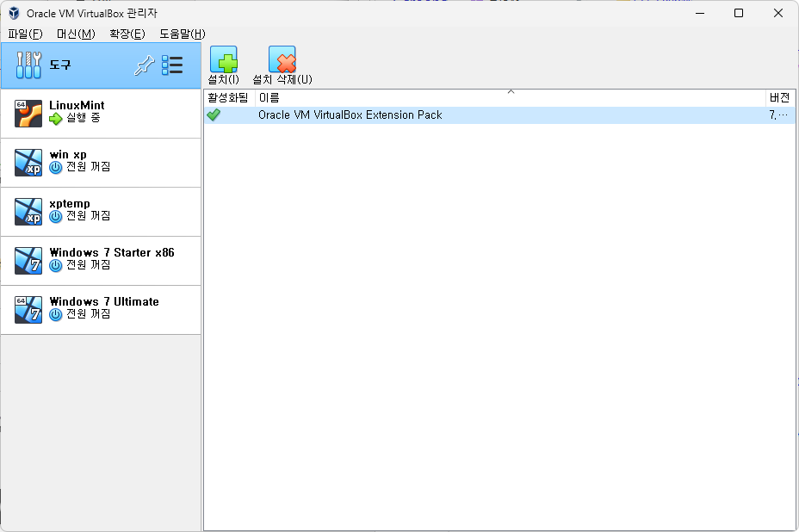Click the VirtualBox logo in title bar
This screenshot has height=532, width=799.
pyautogui.click(x=15, y=13)
